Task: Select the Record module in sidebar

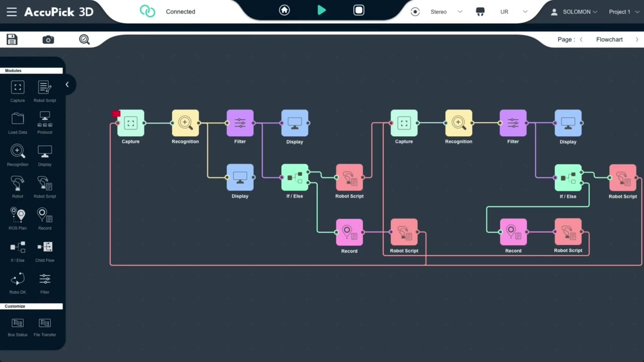Action: (x=45, y=219)
